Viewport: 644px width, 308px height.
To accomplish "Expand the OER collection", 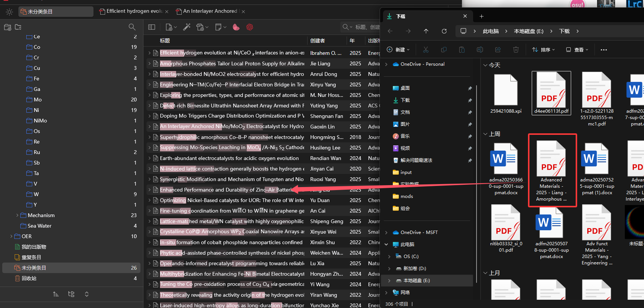I will point(11,236).
